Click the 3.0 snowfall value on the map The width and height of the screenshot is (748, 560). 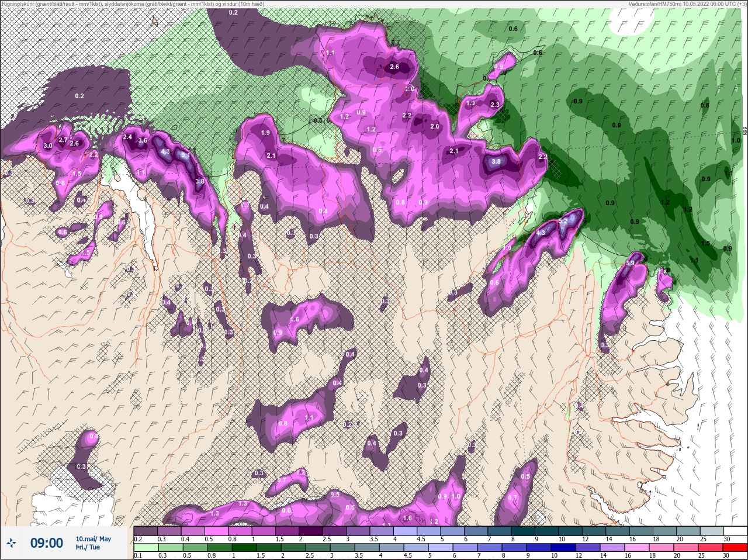pyautogui.click(x=48, y=146)
